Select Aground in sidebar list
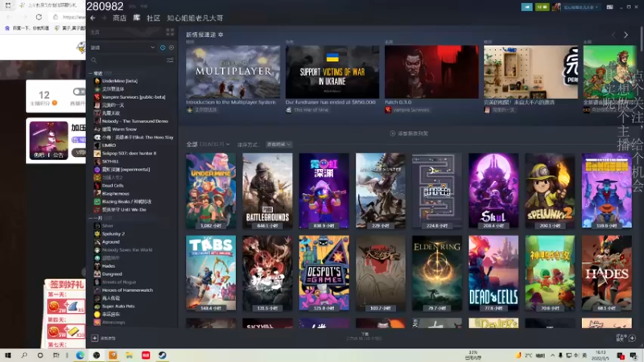The width and height of the screenshot is (644, 362). tap(110, 242)
